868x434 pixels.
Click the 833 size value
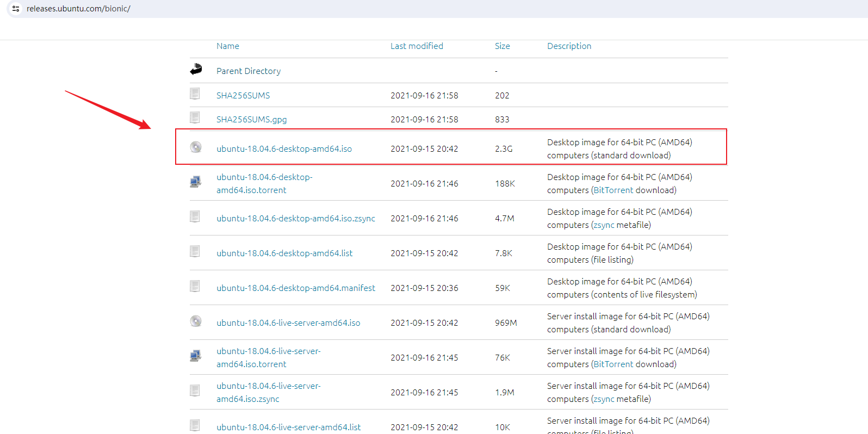[502, 120]
